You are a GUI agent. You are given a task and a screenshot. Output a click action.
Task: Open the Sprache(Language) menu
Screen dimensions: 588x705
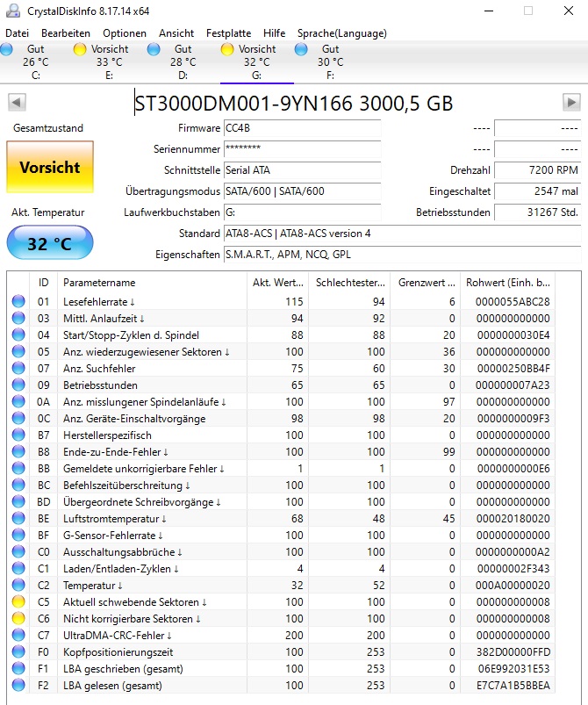(341, 33)
